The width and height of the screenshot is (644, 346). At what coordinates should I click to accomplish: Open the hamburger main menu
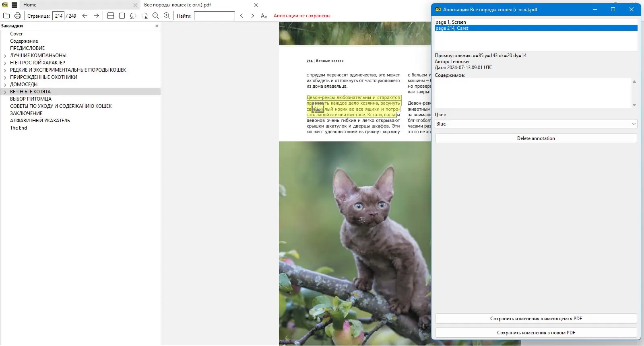14,5
